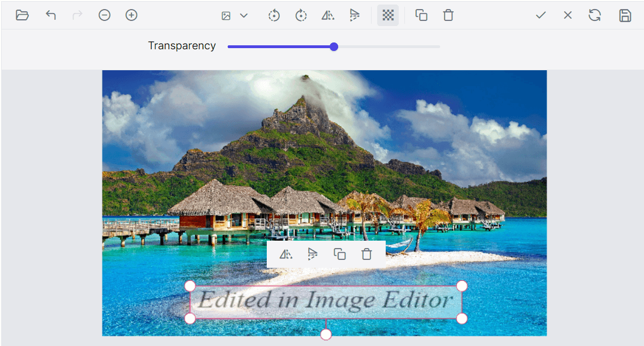Screen dimensions: 644x346
Task: Rotate image clockwise in top toolbar
Action: point(301,15)
